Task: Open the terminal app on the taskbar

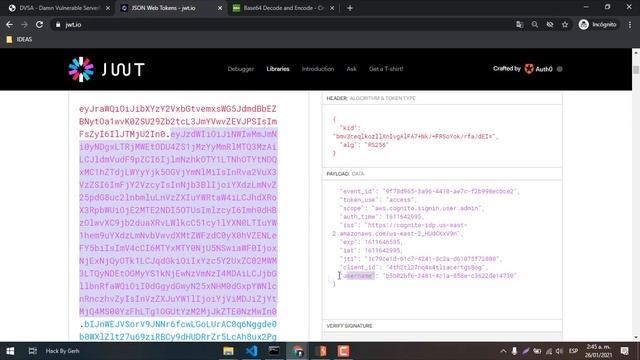Action: tap(274, 351)
